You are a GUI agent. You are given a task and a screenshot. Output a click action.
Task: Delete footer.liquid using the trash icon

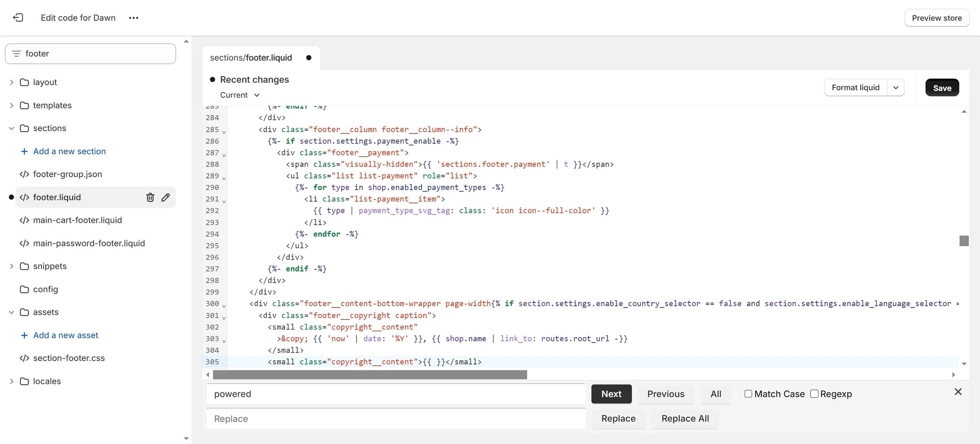coord(150,197)
